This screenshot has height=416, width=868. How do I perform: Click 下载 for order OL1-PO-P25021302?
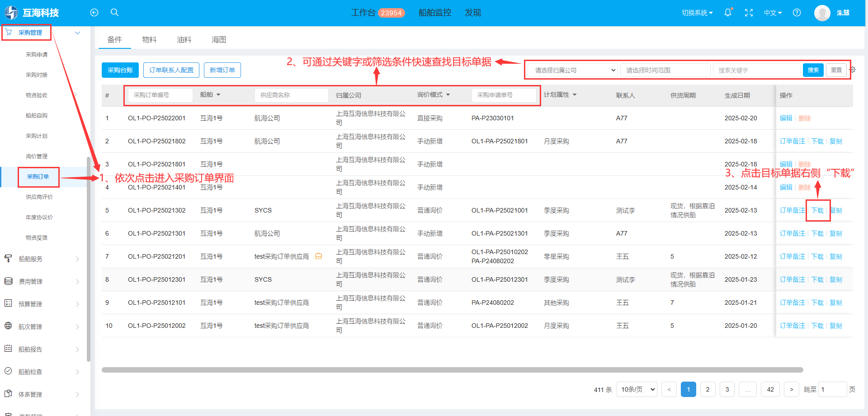(817, 211)
